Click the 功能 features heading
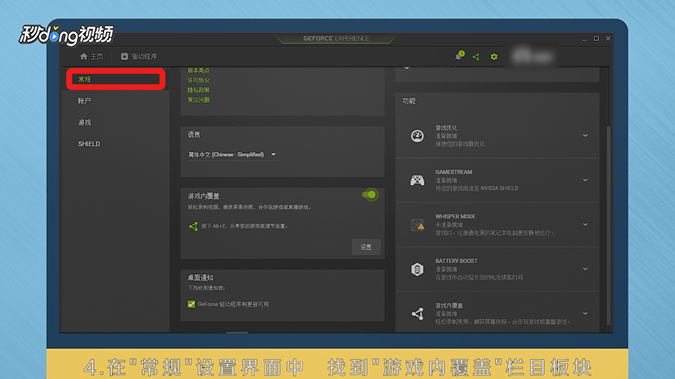This screenshot has width=675, height=379. coord(409,101)
